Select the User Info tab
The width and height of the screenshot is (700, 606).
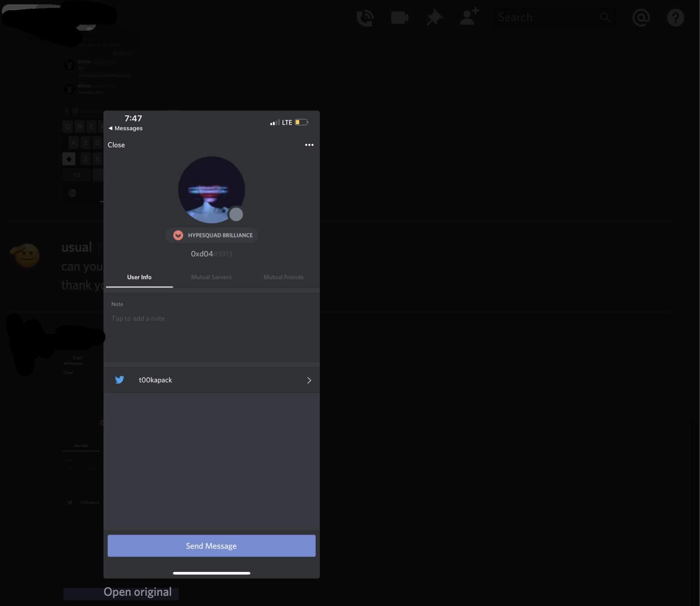point(139,277)
